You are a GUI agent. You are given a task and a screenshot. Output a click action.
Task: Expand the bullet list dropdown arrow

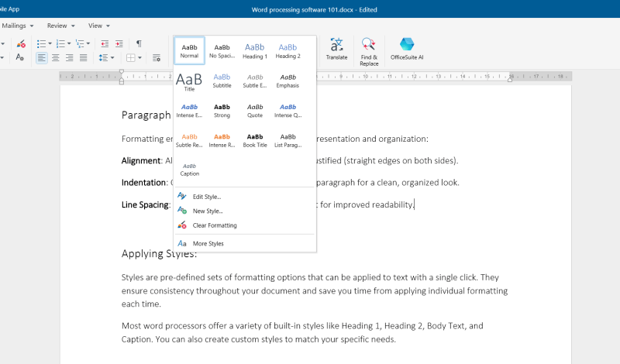click(x=50, y=43)
